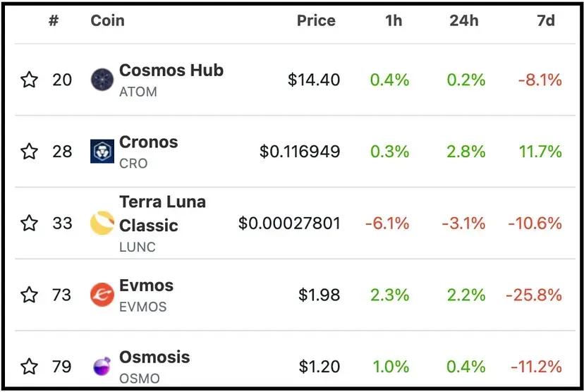The width and height of the screenshot is (584, 392).
Task: Click the Terra Luna Classic coin logo
Action: 102,223
